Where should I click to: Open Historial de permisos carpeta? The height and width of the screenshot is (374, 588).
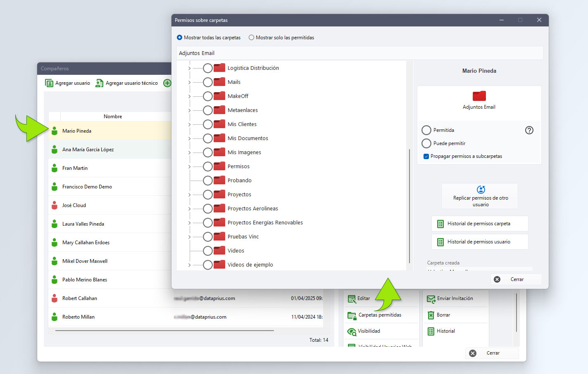click(x=480, y=224)
